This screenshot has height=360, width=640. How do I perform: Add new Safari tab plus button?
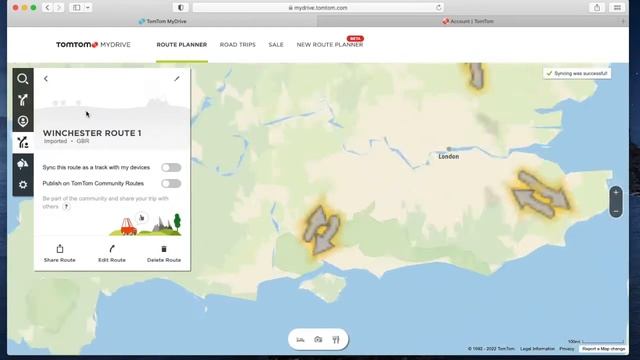[x=623, y=21]
